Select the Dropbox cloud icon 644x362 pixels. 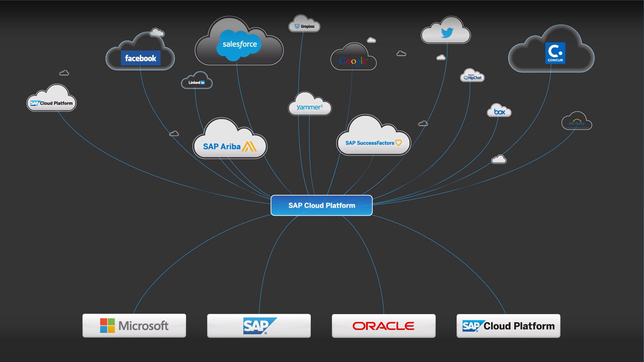point(304,26)
